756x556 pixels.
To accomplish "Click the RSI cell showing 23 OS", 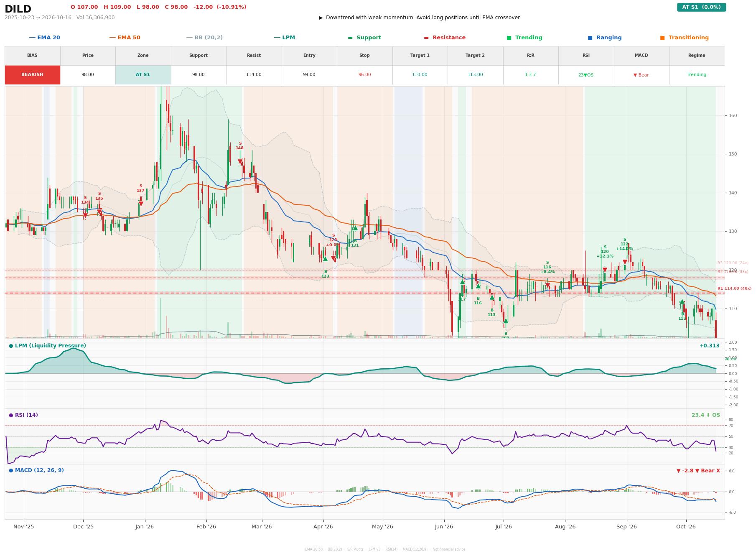I will click(586, 75).
